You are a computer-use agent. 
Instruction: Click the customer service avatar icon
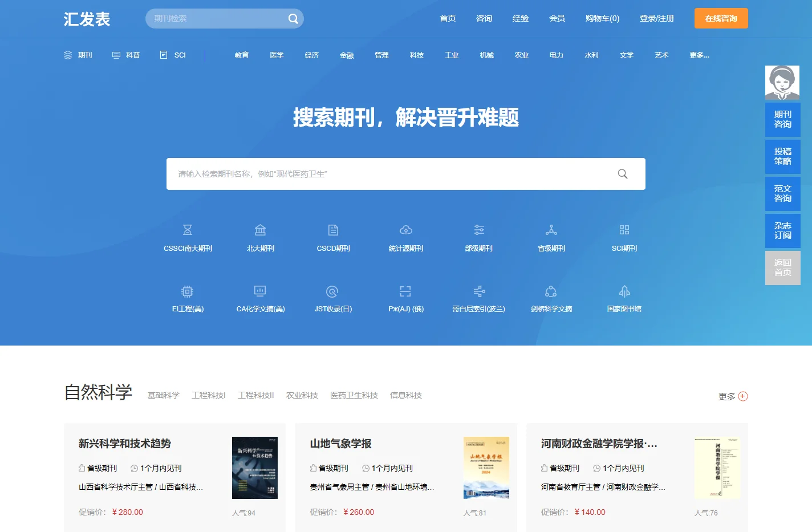pos(782,83)
